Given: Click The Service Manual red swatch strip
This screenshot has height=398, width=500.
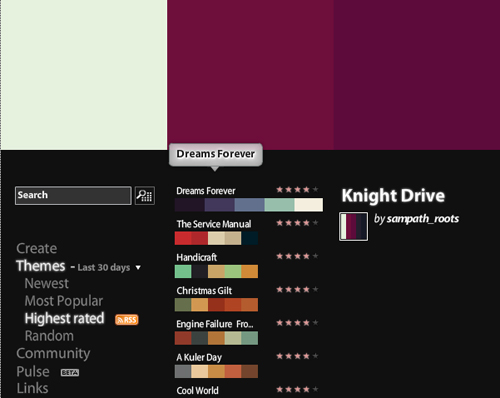Looking at the screenshot, I should point(216,238).
